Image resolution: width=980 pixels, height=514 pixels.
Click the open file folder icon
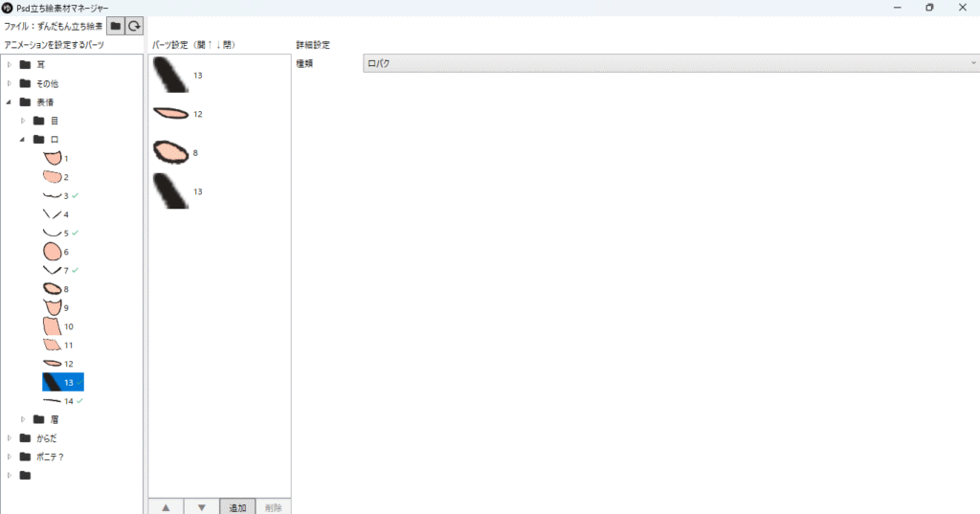[x=115, y=27]
